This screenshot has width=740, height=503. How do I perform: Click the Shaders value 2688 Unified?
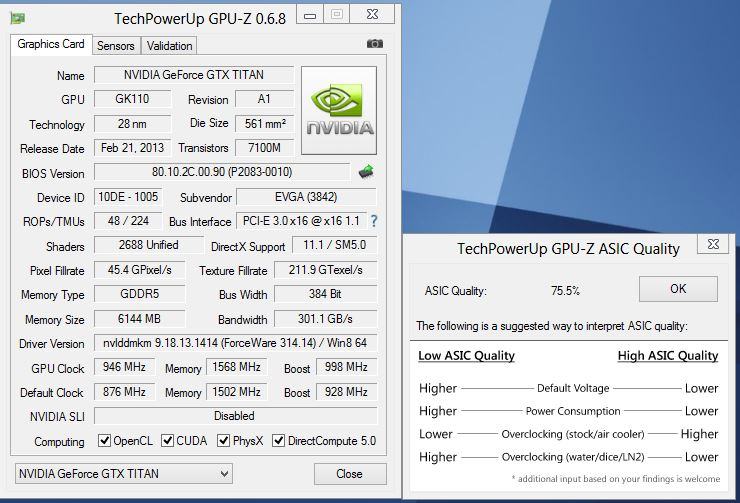coord(149,245)
